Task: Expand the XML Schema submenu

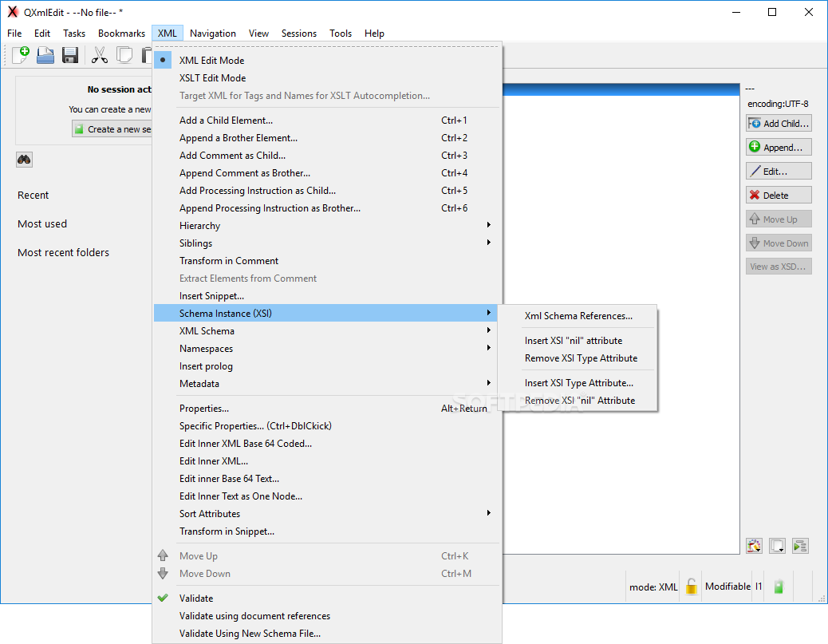Action: pyautogui.click(x=327, y=330)
